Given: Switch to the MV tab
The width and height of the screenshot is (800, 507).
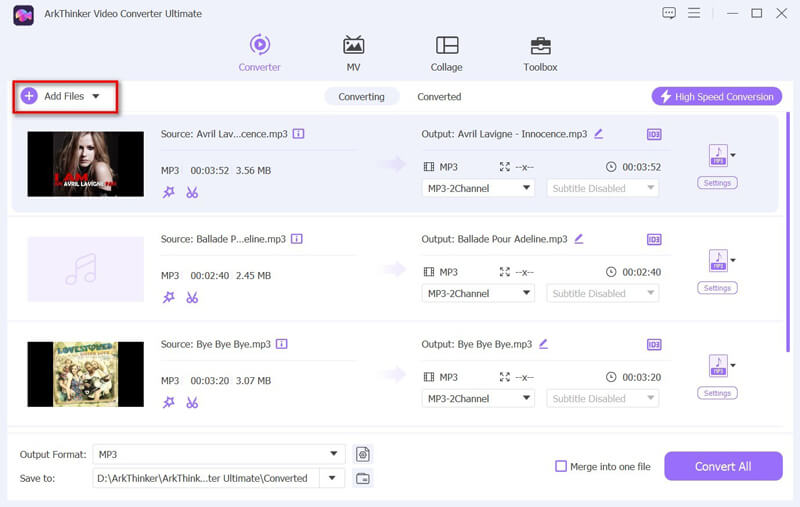Looking at the screenshot, I should point(353,53).
